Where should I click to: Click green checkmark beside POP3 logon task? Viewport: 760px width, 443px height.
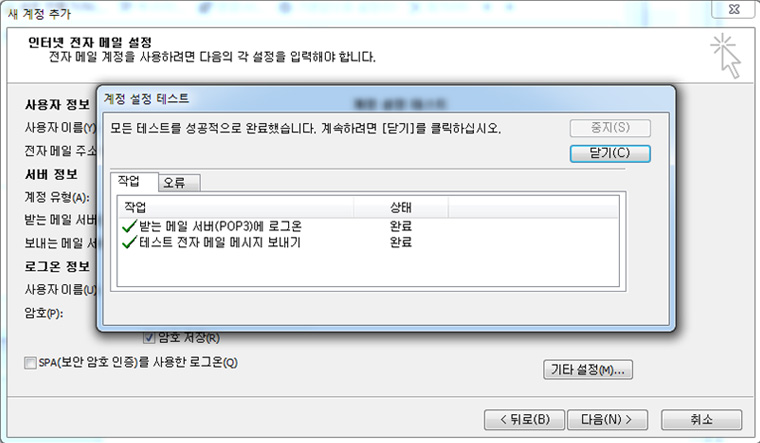click(127, 227)
